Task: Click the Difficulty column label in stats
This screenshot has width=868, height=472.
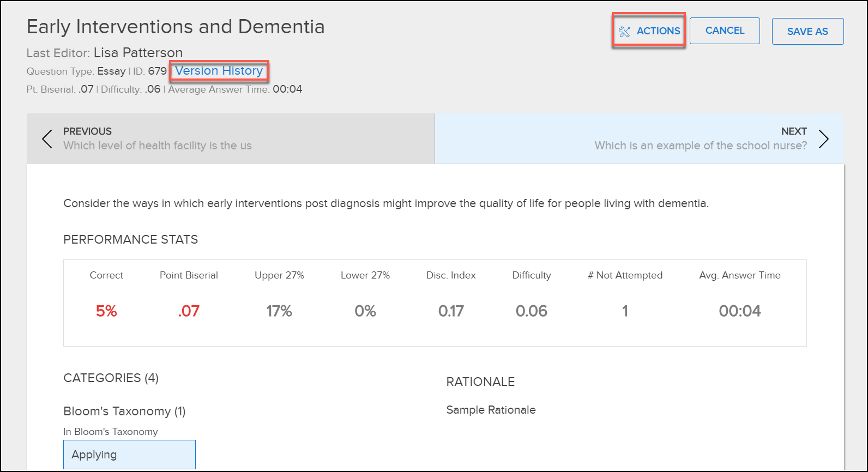Action: pos(532,275)
